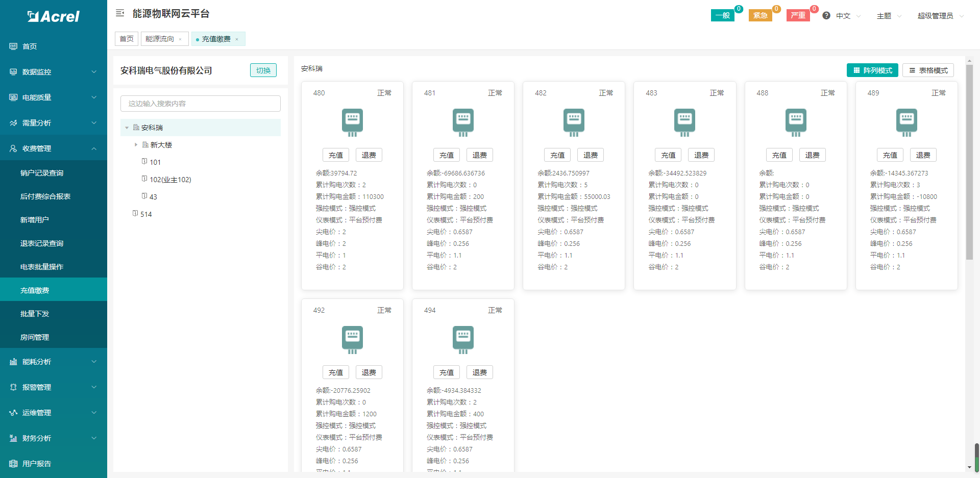
Task: Expand the 电能质量 menu chevron
Action: click(x=94, y=97)
